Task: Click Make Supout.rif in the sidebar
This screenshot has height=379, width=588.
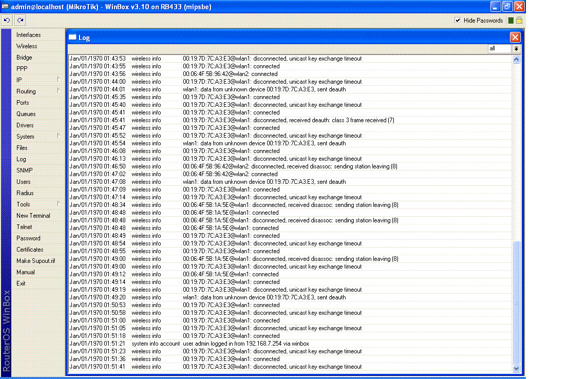Action: point(35,260)
